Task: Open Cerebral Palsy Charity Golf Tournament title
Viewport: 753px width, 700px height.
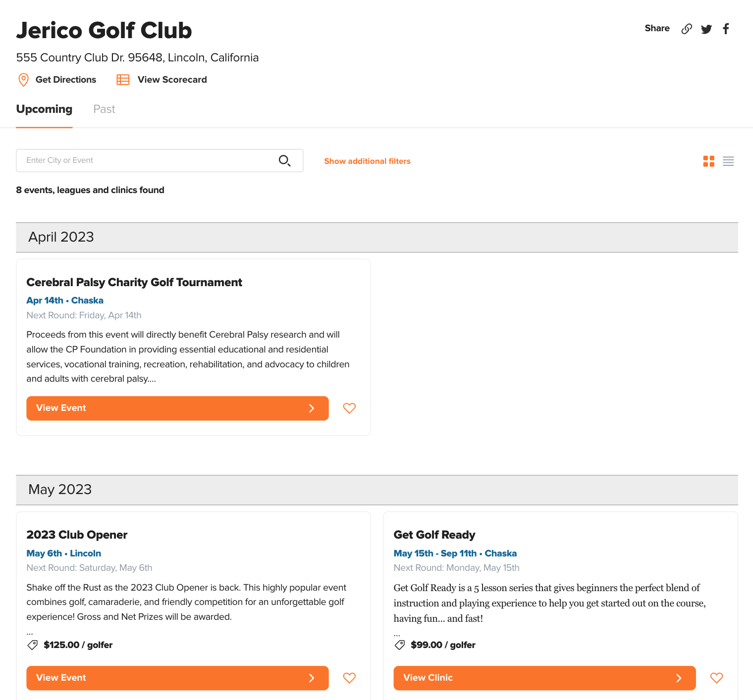Action: click(x=134, y=283)
